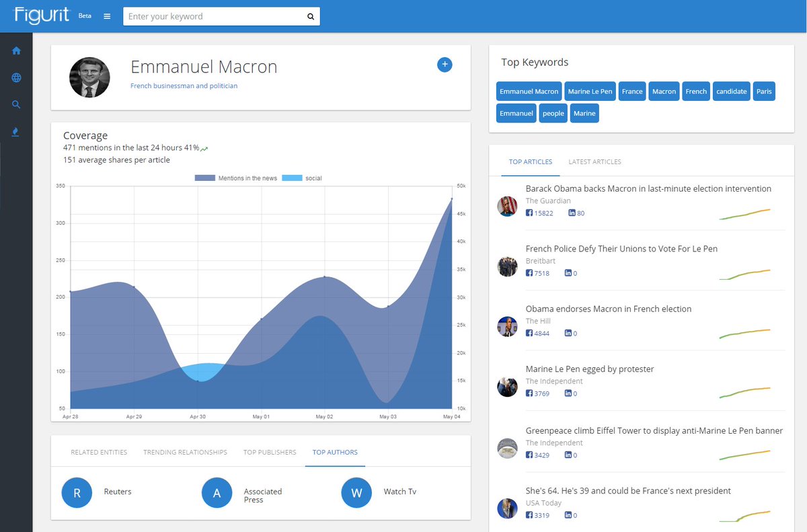Click the Marine Le Pen keyword tag

pos(590,91)
